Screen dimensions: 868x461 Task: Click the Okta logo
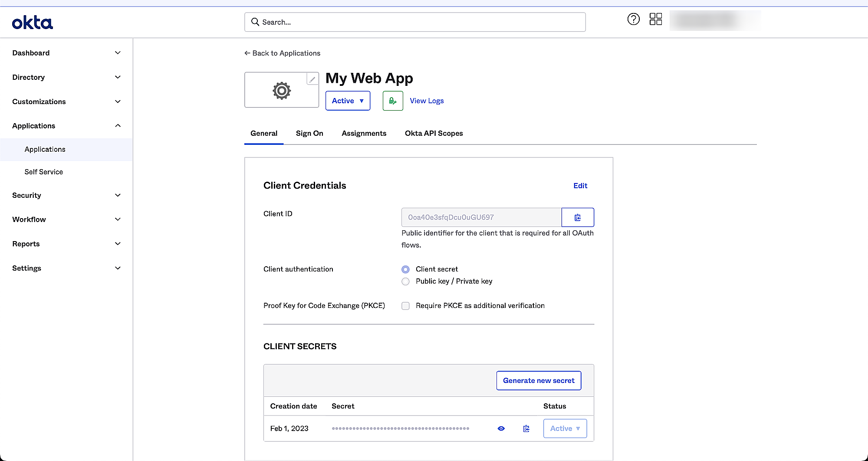point(33,23)
